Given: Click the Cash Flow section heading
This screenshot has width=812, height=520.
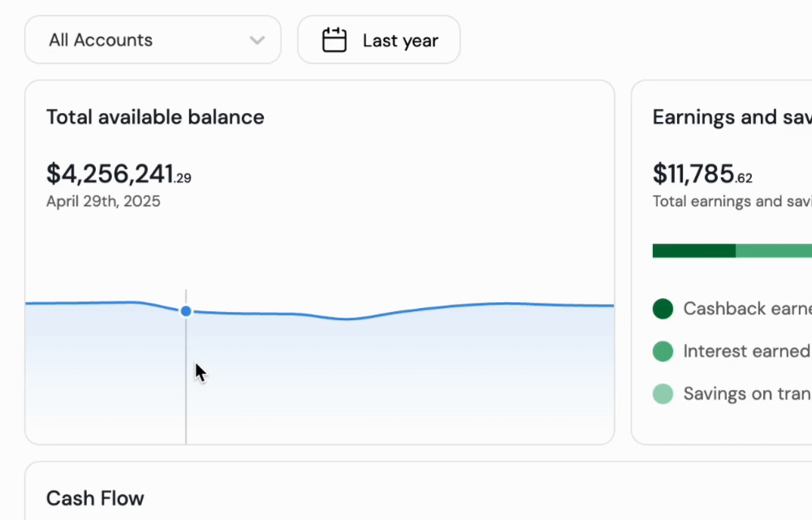Looking at the screenshot, I should pos(95,498).
